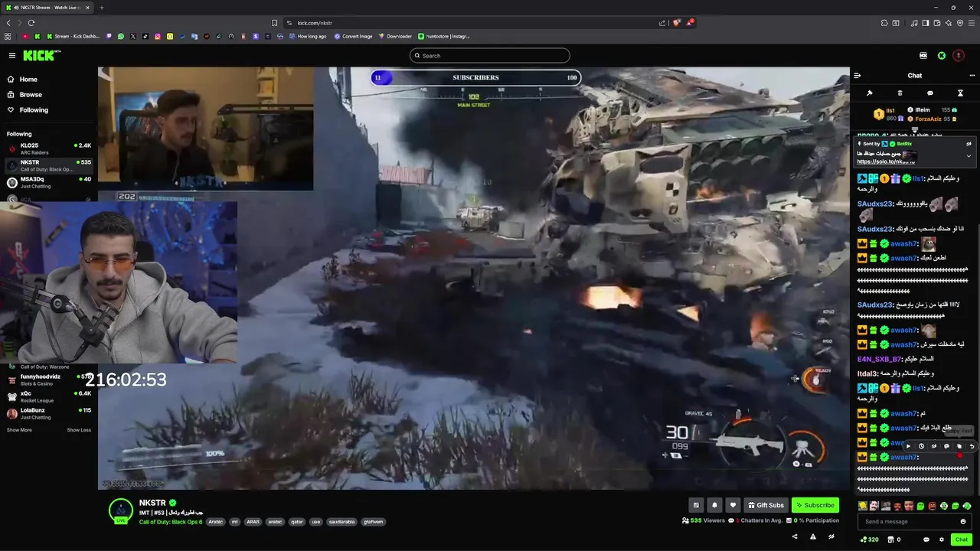Open a new browser tab
The height and width of the screenshot is (551, 980).
click(102, 8)
